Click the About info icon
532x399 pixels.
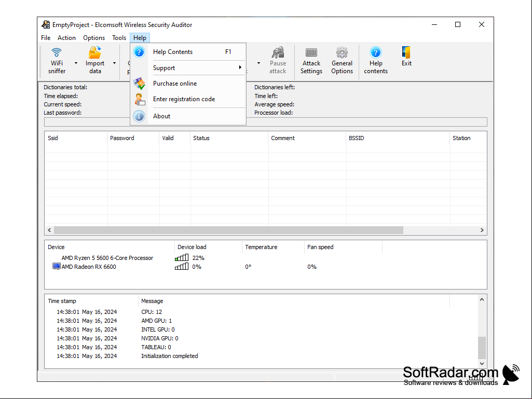[139, 116]
